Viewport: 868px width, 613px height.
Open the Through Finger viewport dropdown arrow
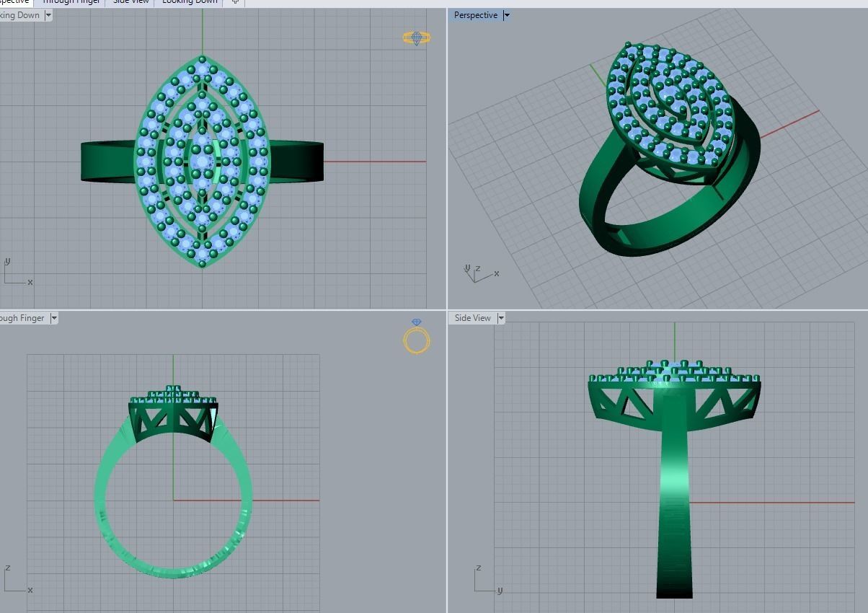(x=54, y=318)
